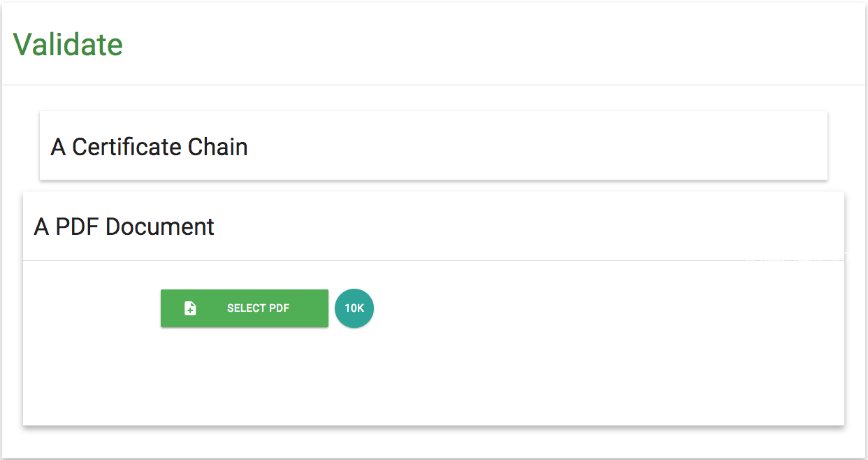Viewport: 868px width, 460px height.
Task: Click the empty panel area right of the 10K badge
Action: click(x=594, y=308)
